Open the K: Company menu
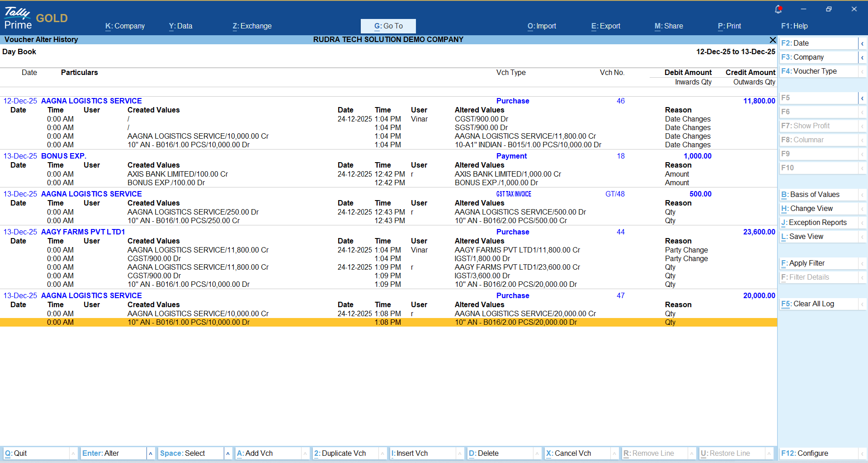Viewport: 868px width, 463px height. pyautogui.click(x=125, y=26)
